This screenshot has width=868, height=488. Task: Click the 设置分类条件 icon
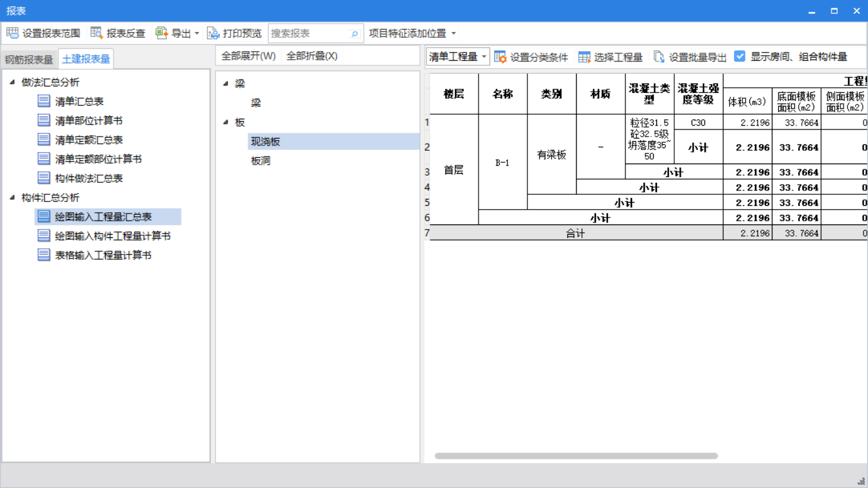500,57
